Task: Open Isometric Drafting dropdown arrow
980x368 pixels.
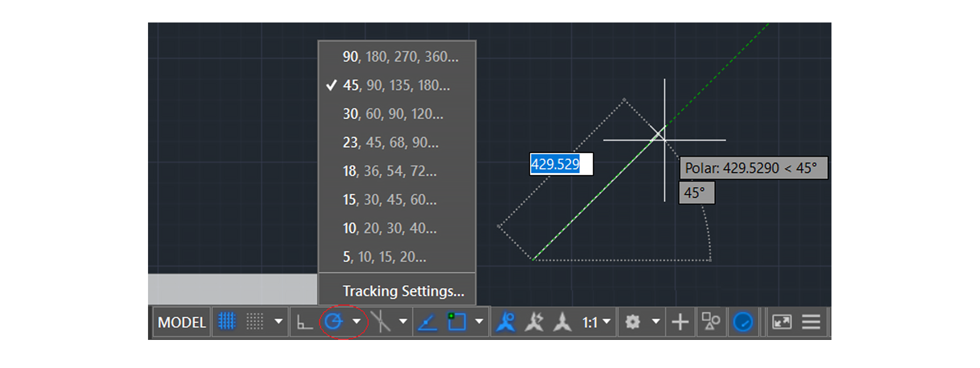Action: point(403,321)
